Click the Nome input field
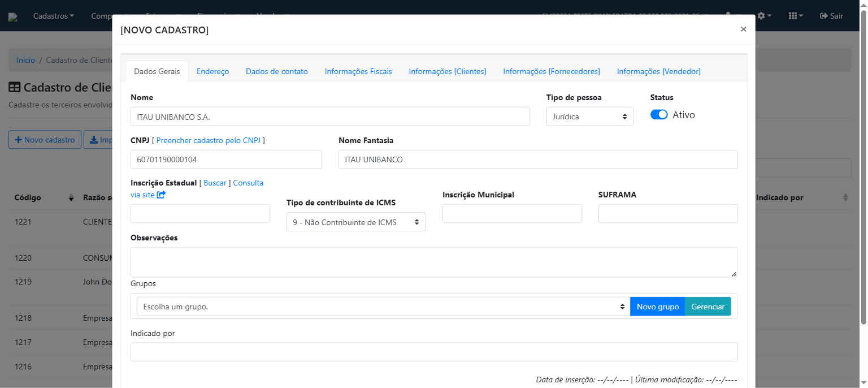The image size is (868, 388). (x=330, y=117)
